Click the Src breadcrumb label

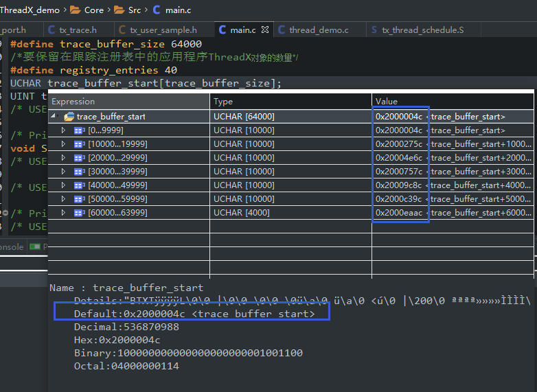coord(135,10)
